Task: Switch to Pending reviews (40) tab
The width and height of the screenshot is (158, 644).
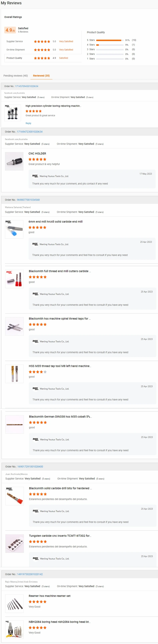Action: (x=16, y=76)
